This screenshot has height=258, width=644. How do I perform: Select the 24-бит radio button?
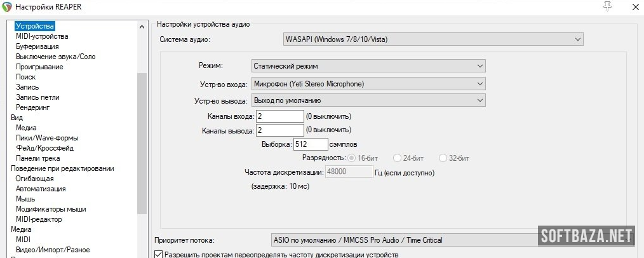point(398,158)
